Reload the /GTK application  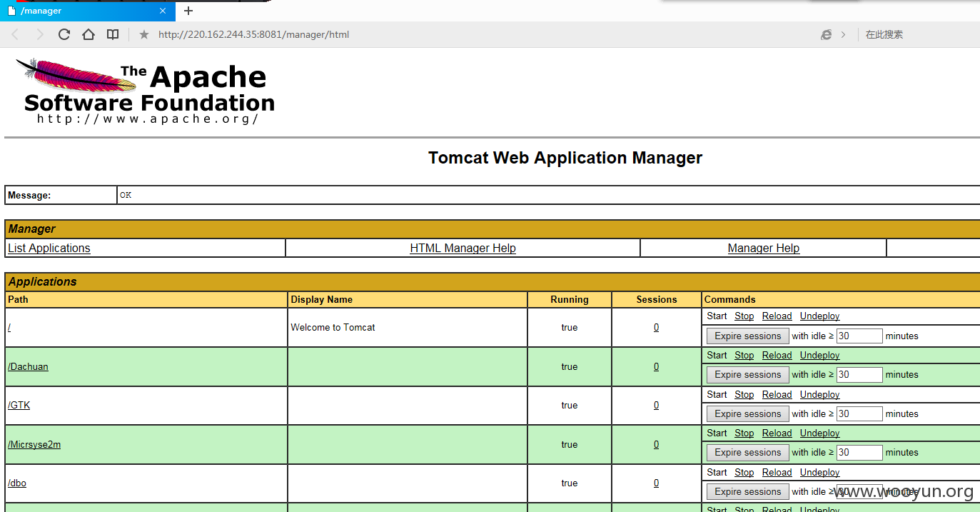coord(777,394)
